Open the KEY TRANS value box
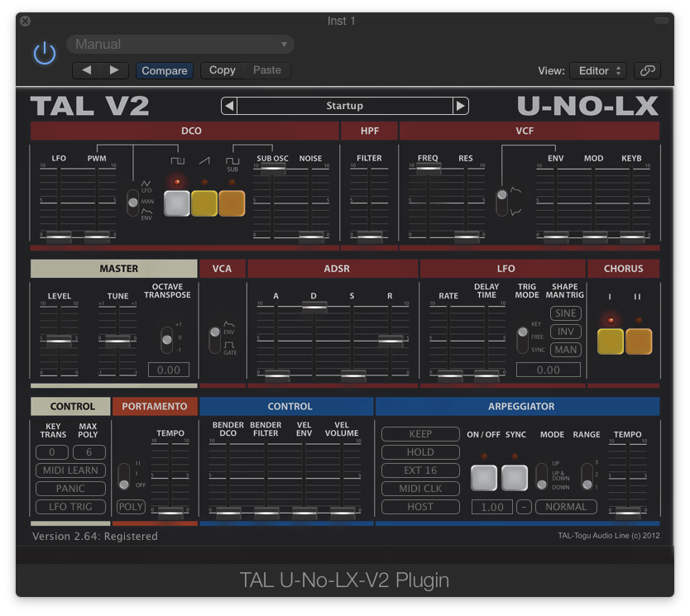This screenshot has height=616, width=690. 52,452
